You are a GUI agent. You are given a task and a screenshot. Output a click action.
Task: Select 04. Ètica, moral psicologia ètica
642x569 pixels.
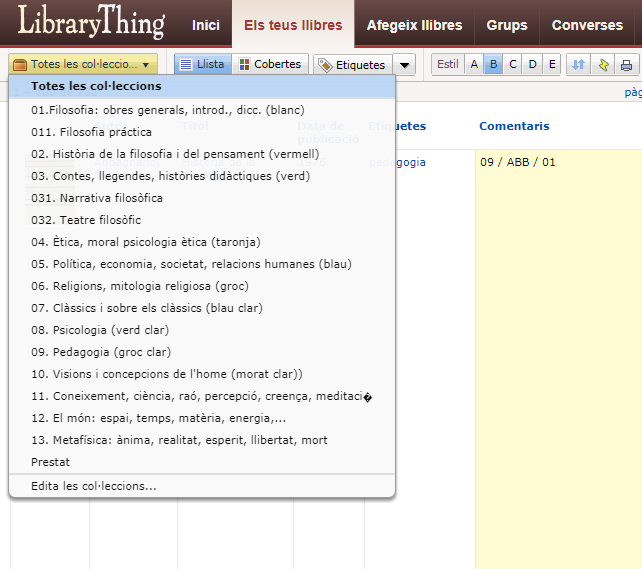[x=202, y=242]
